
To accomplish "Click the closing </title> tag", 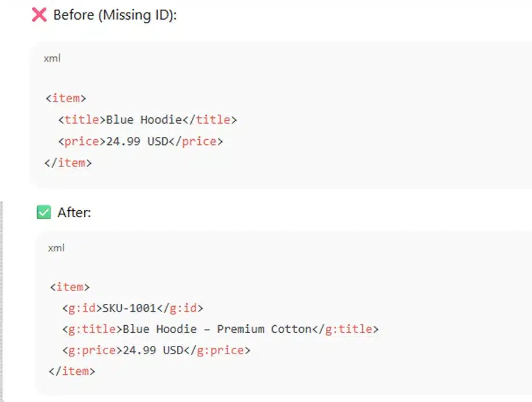I will click(210, 120).
